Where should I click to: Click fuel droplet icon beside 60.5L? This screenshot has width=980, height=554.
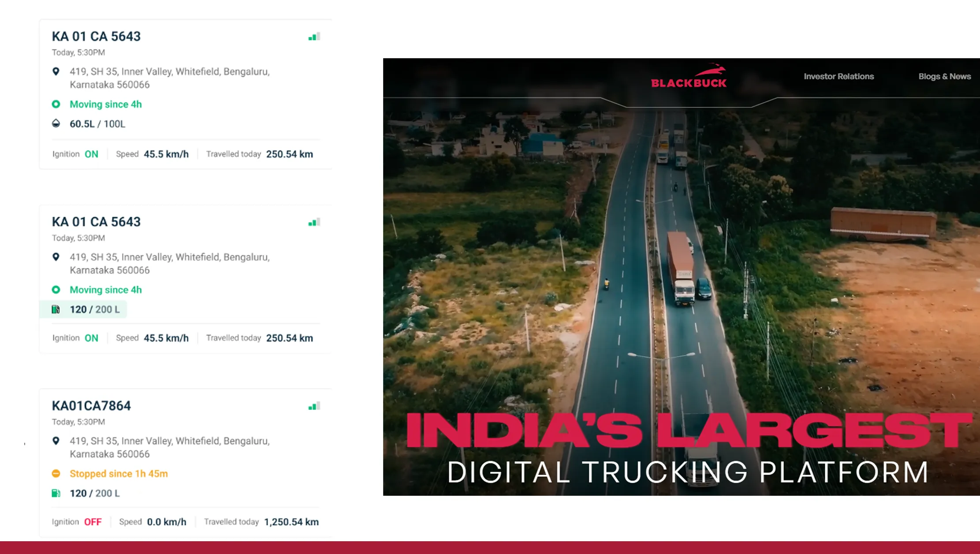56,123
